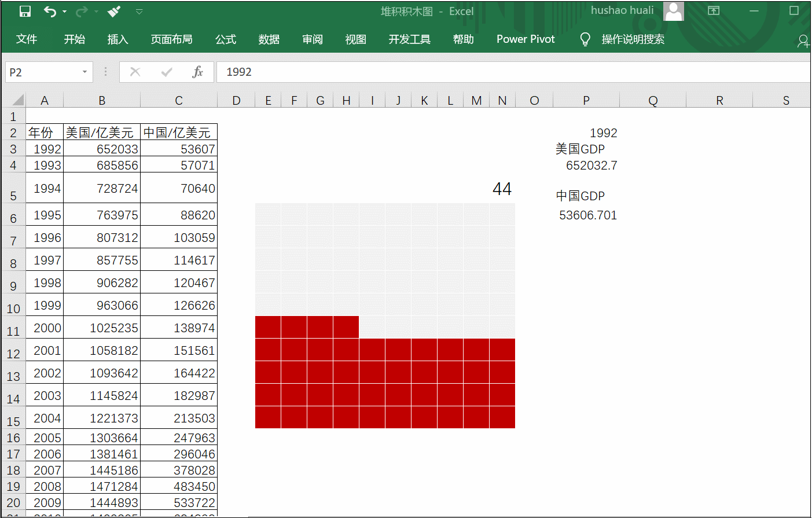Click the Share icon at top right
812x518 pixels.
tap(714, 10)
